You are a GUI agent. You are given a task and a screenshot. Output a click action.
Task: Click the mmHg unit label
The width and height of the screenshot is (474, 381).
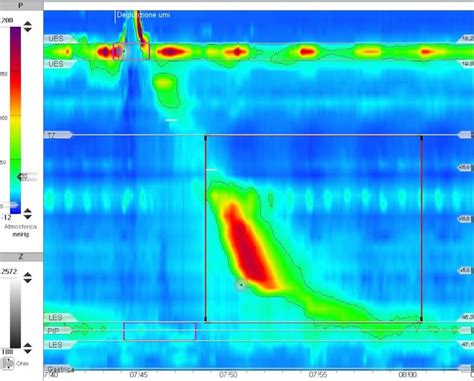click(x=20, y=234)
